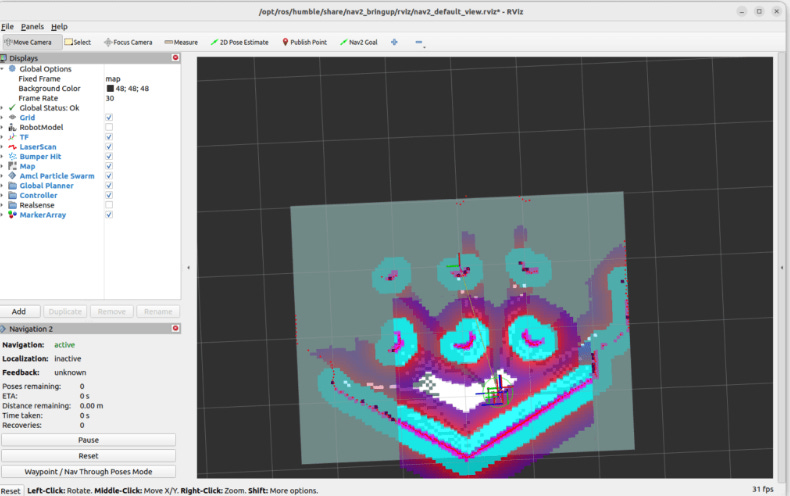Image resolution: width=790 pixels, height=496 pixels.
Task: Click the Grid display icon
Action: pos(13,117)
